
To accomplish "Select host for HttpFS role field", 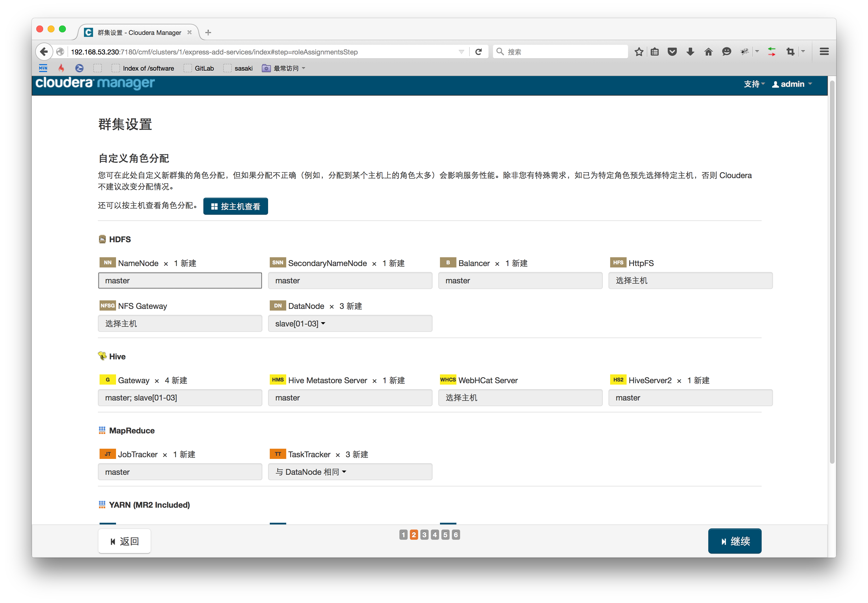I will (690, 281).
